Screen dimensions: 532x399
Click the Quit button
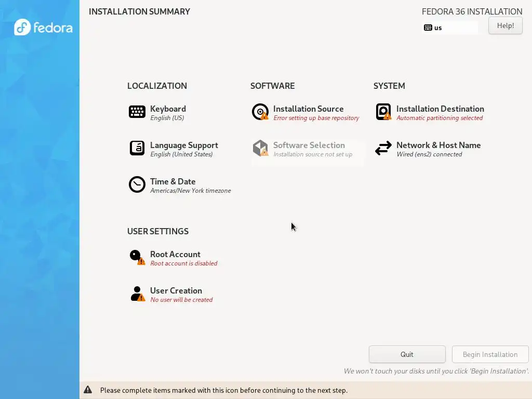click(407, 354)
